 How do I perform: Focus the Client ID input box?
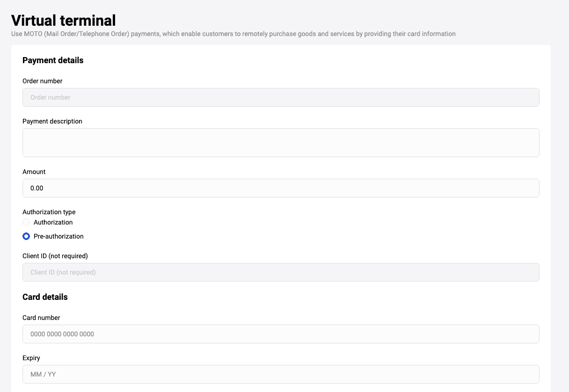[x=281, y=272]
